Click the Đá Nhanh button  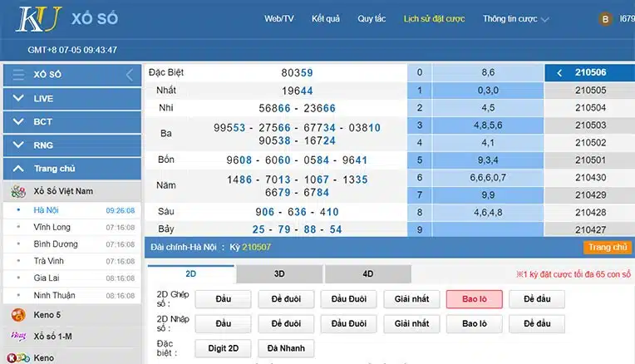pos(286,348)
